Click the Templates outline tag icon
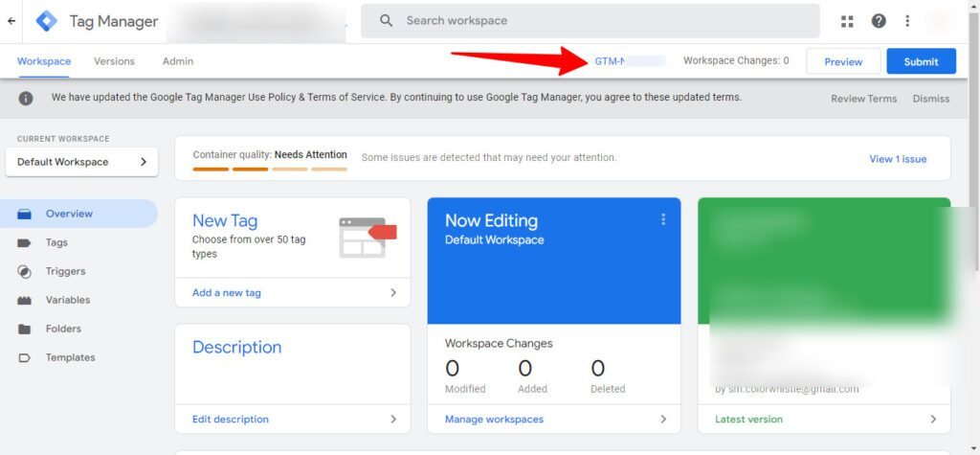980x455 pixels. tap(24, 358)
